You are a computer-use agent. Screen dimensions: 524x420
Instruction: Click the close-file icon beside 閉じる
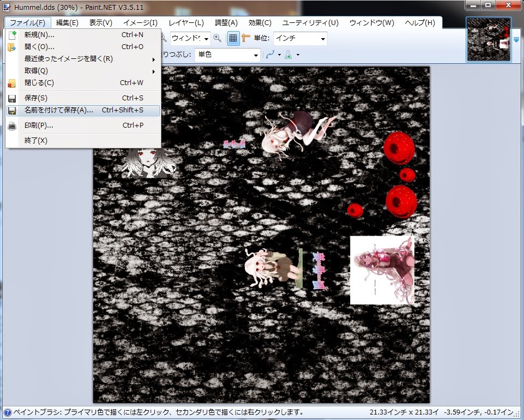coord(12,83)
